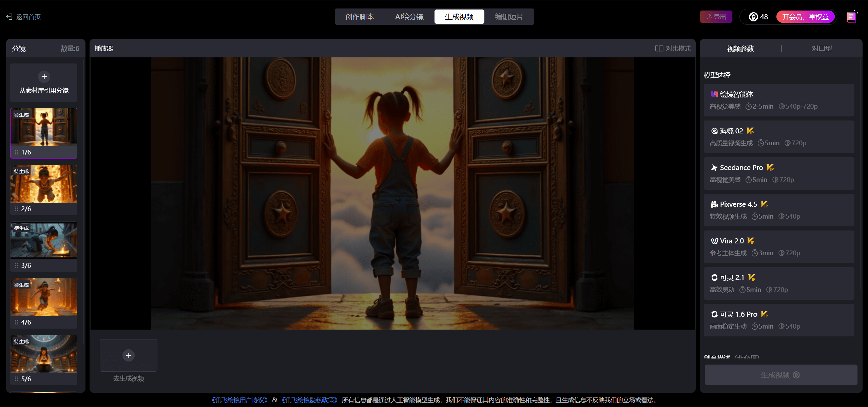Select the 绘镜智能体 model option
Viewport: 868px width, 407px height.
[779, 100]
